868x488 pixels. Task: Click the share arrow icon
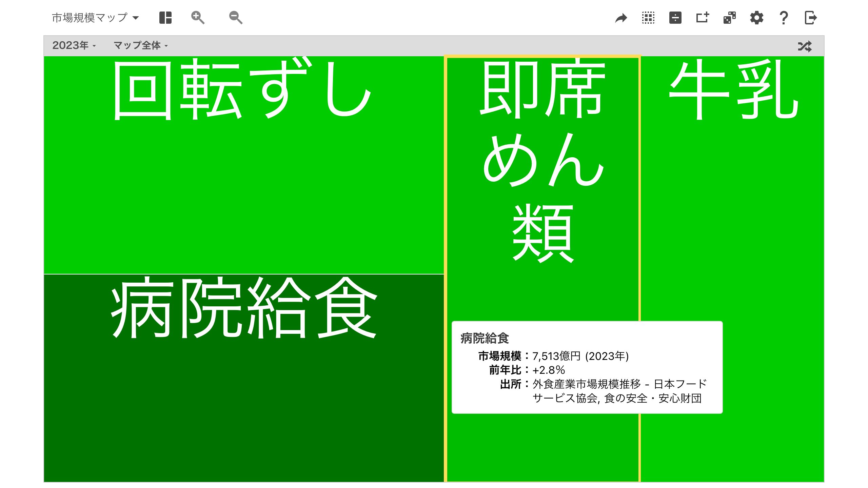[621, 18]
